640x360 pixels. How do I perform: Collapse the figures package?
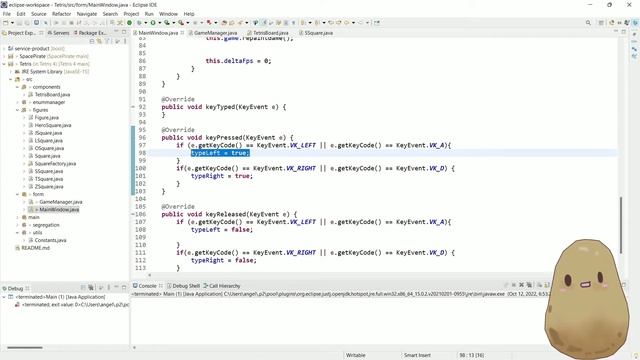[17, 110]
